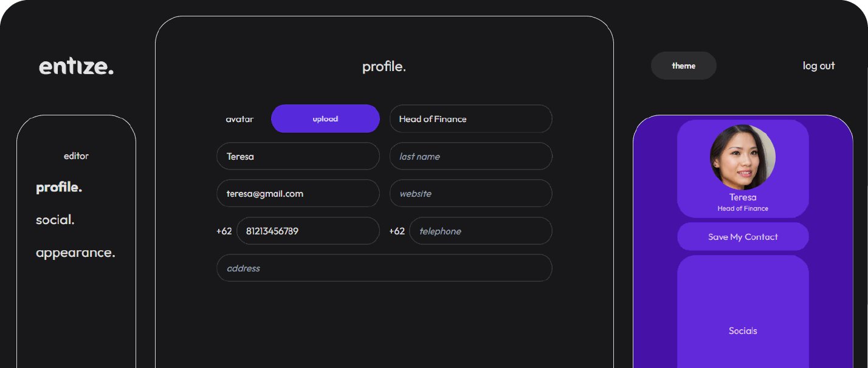Click the address input field
The width and height of the screenshot is (868, 368).
pos(384,268)
